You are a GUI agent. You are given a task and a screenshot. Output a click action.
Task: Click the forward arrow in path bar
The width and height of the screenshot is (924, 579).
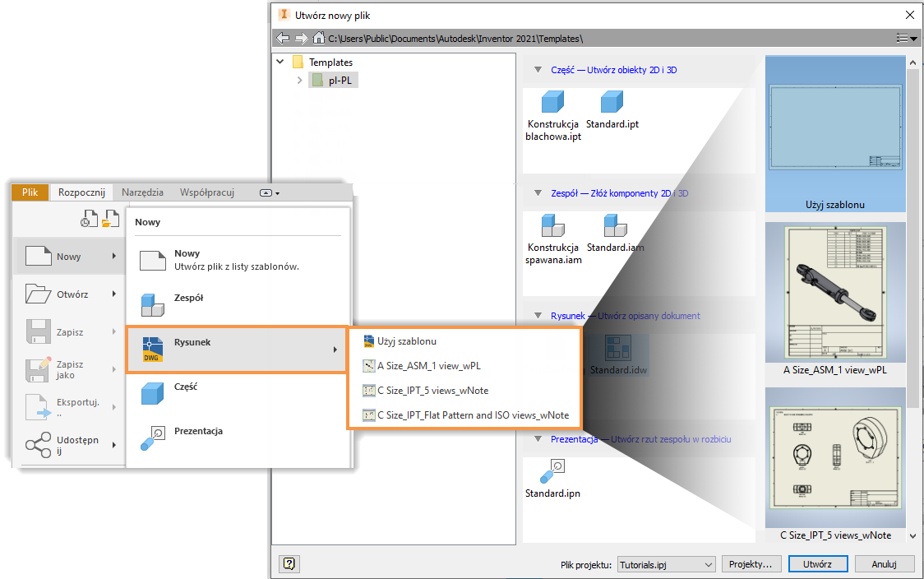coord(301,39)
